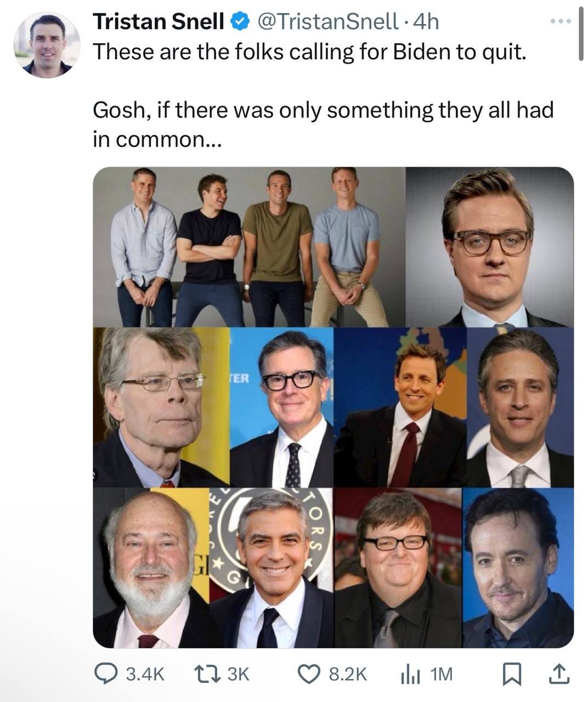Screen dimensions: 588x702
Task: Open Tristan Snell profile avatar
Action: click(47, 45)
